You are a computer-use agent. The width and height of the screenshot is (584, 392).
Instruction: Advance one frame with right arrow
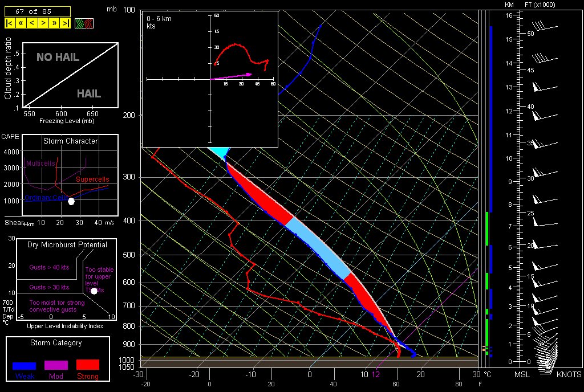tap(43, 23)
